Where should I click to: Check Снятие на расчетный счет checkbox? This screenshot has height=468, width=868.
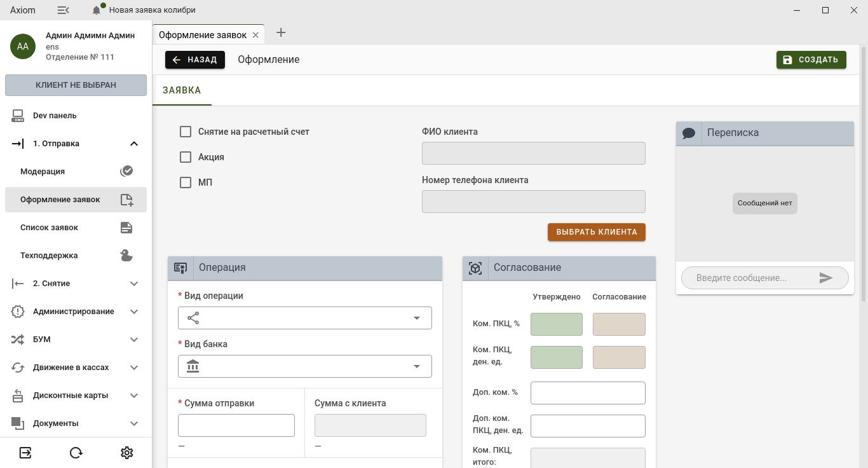[186, 132]
